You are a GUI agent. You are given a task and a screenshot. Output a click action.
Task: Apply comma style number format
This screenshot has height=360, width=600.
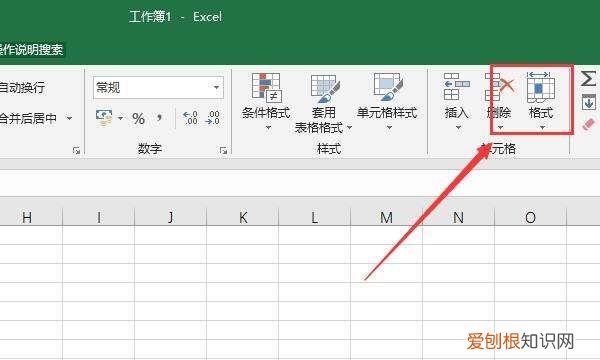point(159,117)
